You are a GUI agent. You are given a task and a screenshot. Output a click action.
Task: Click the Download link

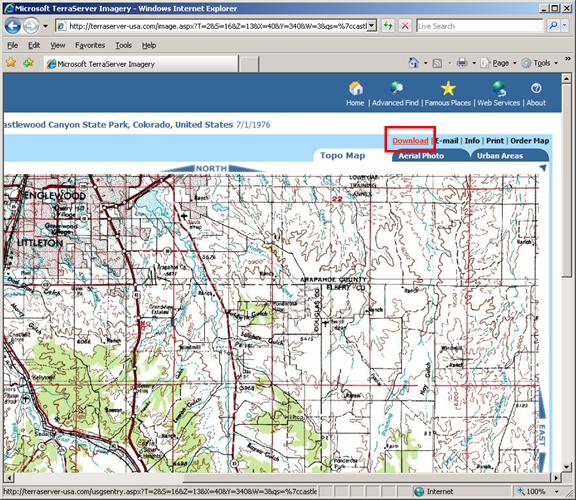(x=410, y=141)
